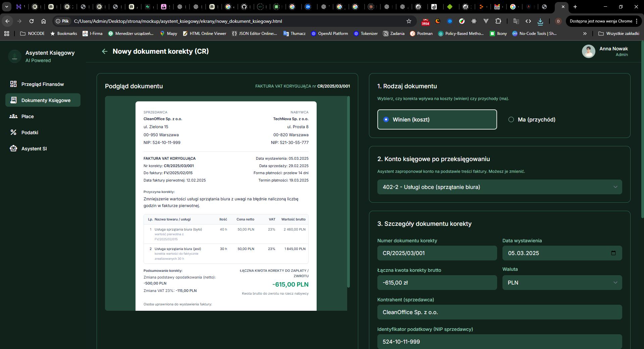Click the document preview vertical scrollbar

click(348, 191)
